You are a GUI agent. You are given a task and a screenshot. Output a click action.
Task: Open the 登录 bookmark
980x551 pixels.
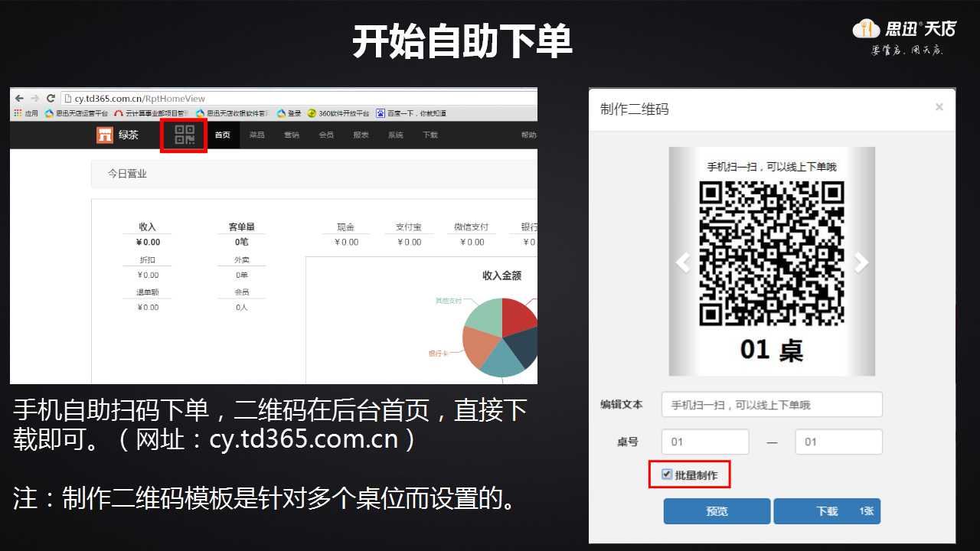(x=289, y=113)
